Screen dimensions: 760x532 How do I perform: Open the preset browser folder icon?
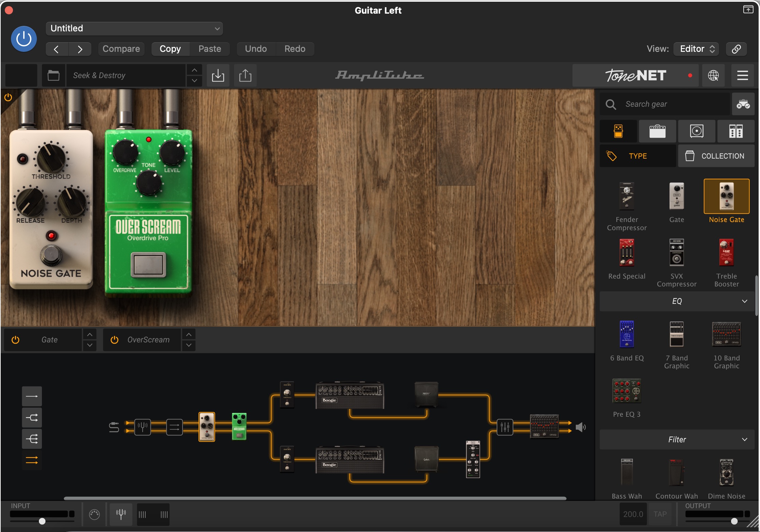(54, 75)
